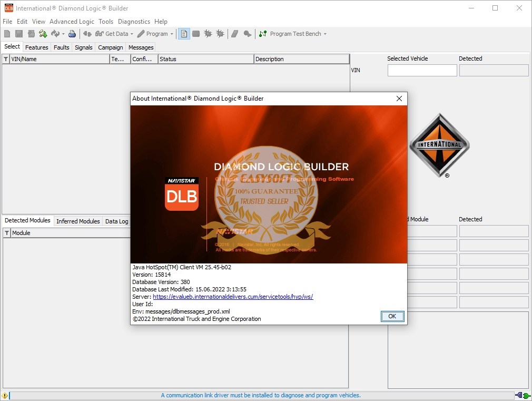Close the About dialog with the X
The image size is (532, 401).
tap(399, 99)
